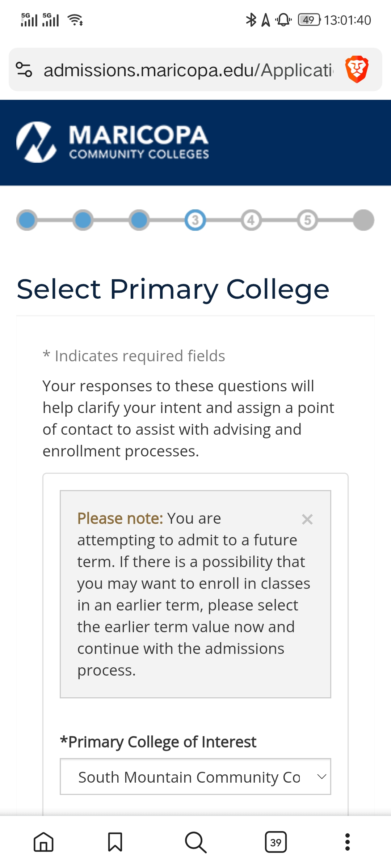This screenshot has height=868, width=391.
Task: Tap the second completed progress dot
Action: pos(83,220)
